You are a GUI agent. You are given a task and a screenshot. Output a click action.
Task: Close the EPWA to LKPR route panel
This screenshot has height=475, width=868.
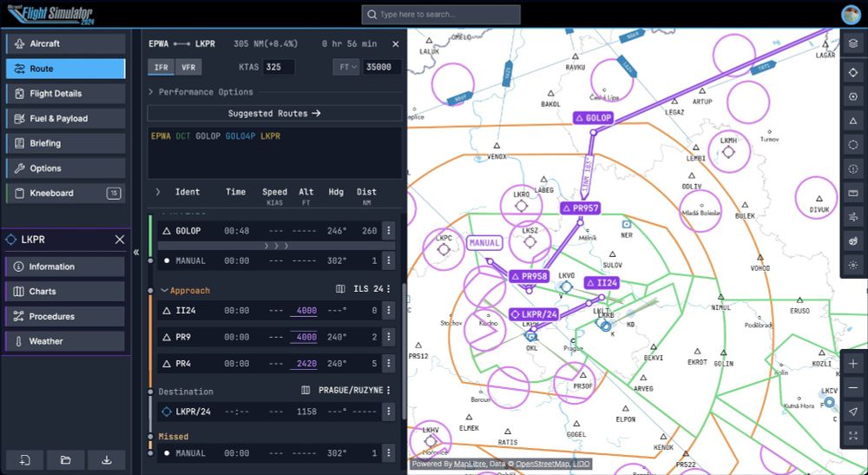tap(395, 43)
